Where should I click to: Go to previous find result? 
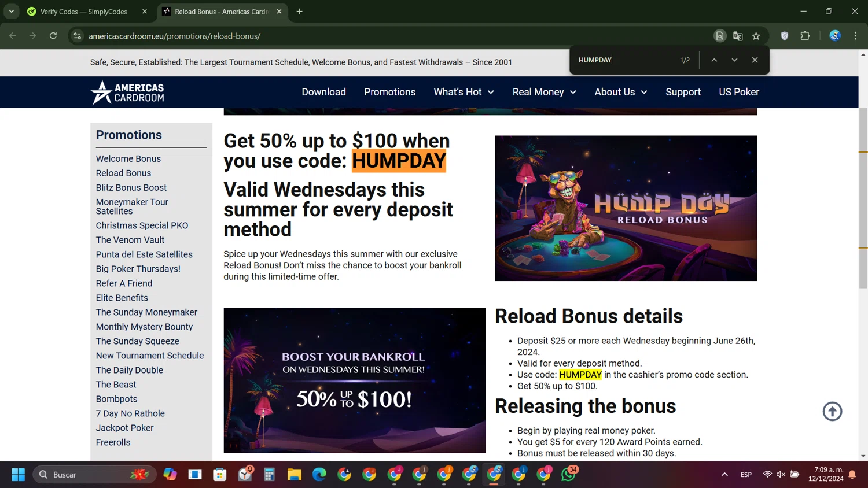pyautogui.click(x=714, y=60)
